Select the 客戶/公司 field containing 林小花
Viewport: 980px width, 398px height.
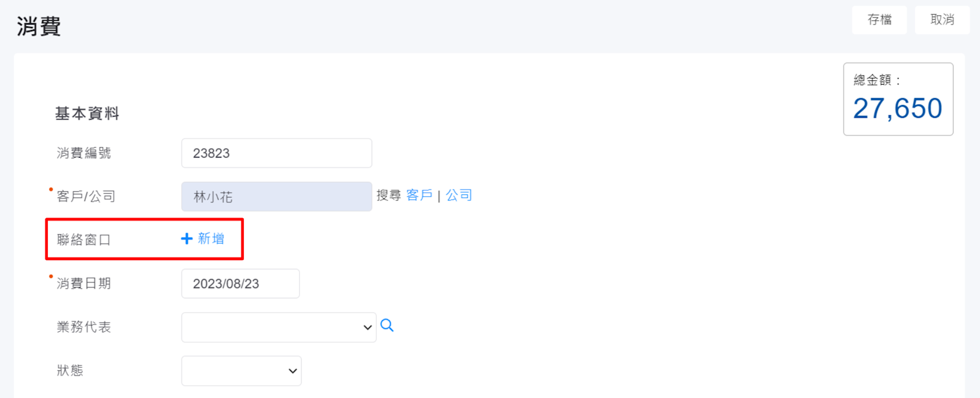click(276, 197)
